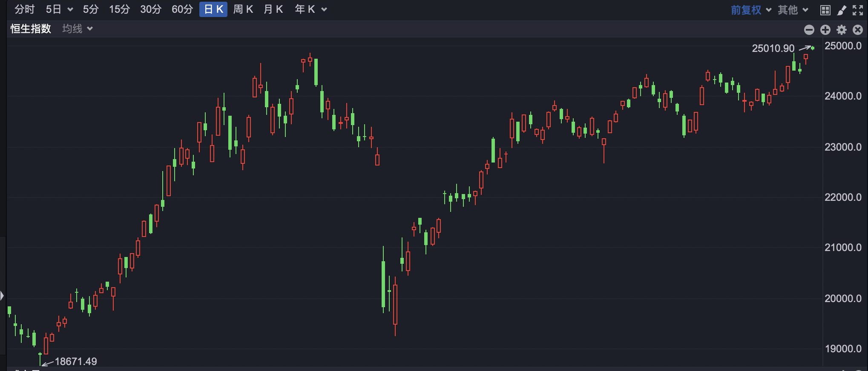Click the 恒生指数 title label
The height and width of the screenshot is (371, 868).
[x=31, y=29]
